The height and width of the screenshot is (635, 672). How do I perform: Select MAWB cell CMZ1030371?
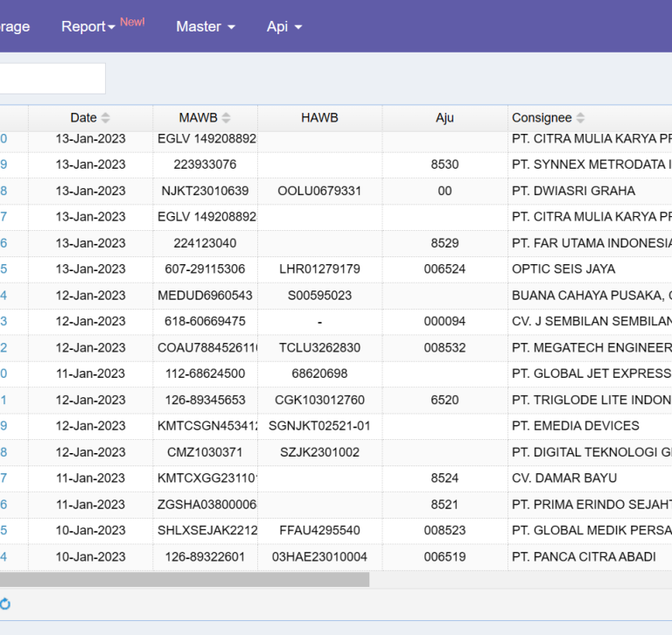205,452
